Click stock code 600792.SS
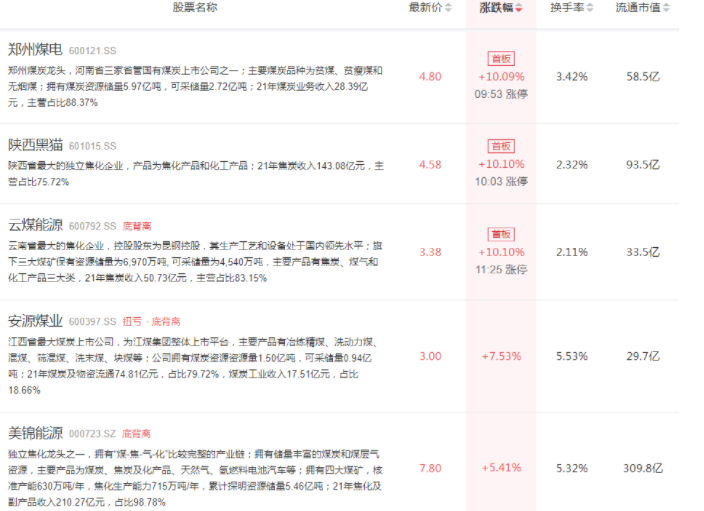 (x=93, y=226)
